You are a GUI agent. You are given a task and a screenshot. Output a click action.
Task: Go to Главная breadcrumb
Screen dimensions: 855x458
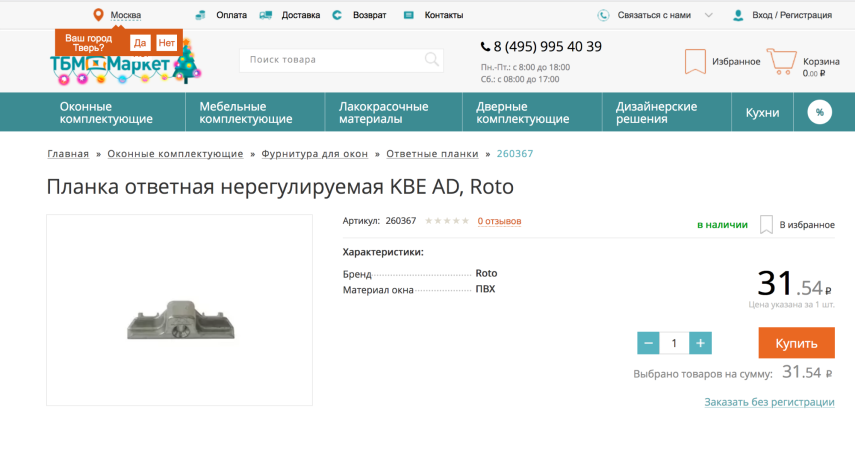(68, 154)
